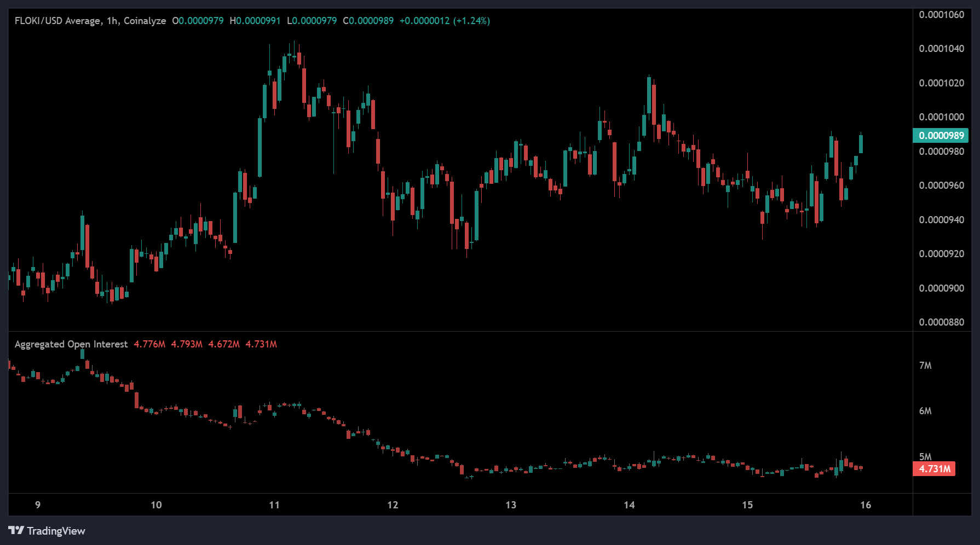Click date 11 on the time axis
This screenshot has height=545, width=980.
tap(274, 505)
